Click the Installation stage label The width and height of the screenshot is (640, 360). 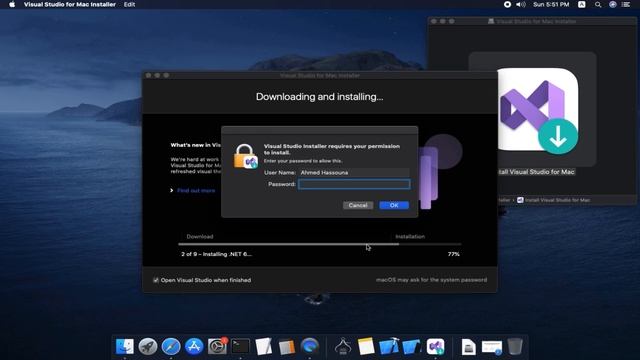[410, 237]
